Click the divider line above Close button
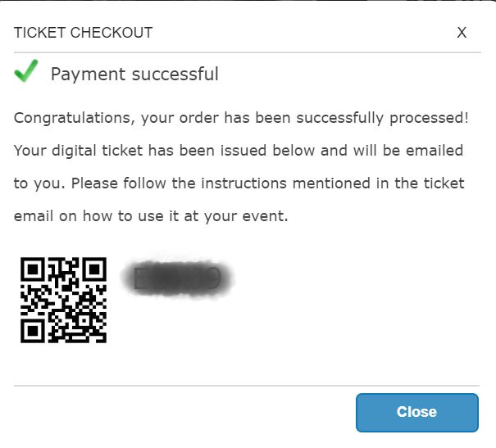Screen dimensions: 496x448 click(x=247, y=386)
